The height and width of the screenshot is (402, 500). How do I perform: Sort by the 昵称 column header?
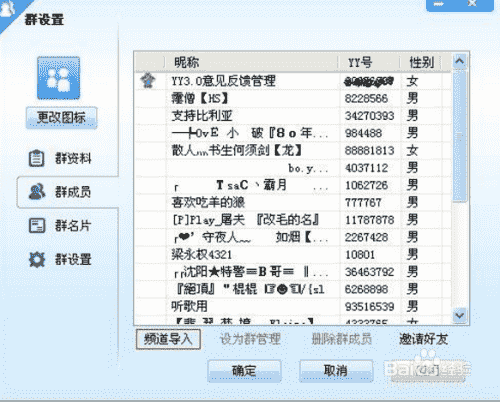(252, 62)
